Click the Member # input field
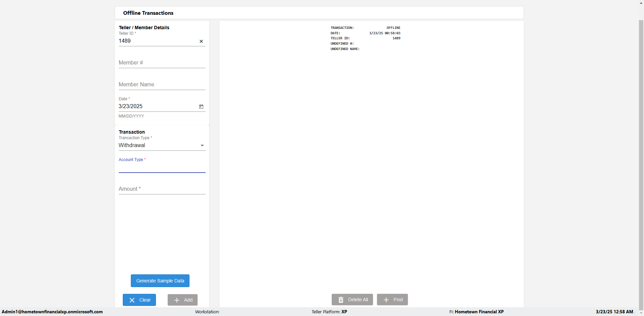This screenshot has width=644, height=316. [x=162, y=63]
